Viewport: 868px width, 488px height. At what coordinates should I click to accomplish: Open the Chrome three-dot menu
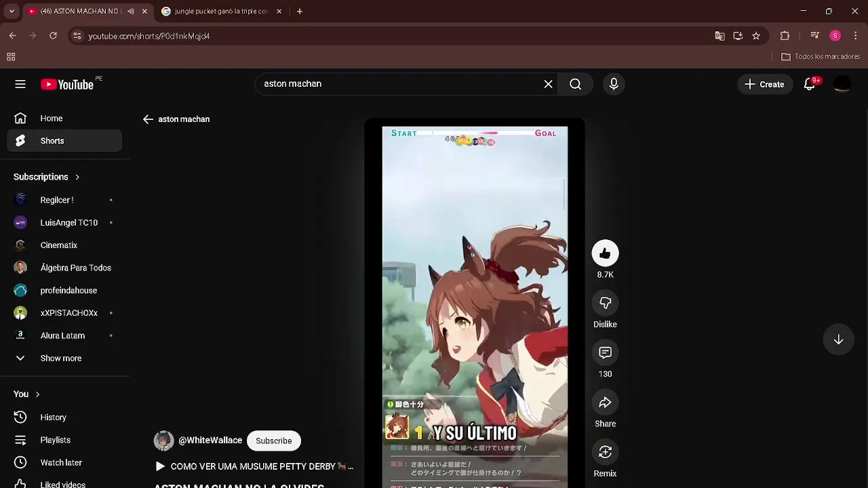855,36
